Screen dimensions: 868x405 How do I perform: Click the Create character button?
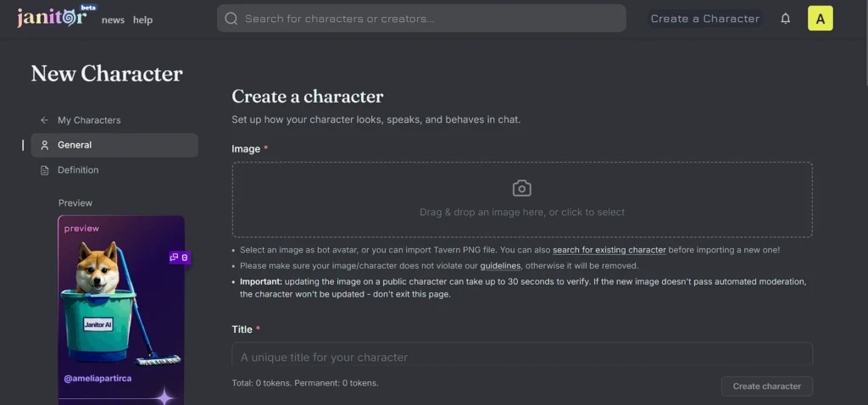(766, 386)
